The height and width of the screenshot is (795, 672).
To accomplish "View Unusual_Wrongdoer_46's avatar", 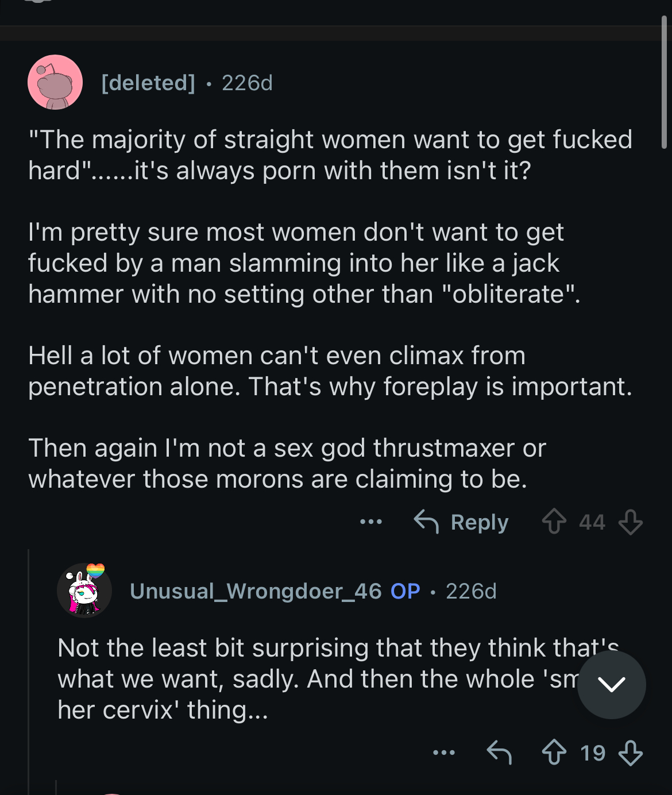I will tap(84, 591).
